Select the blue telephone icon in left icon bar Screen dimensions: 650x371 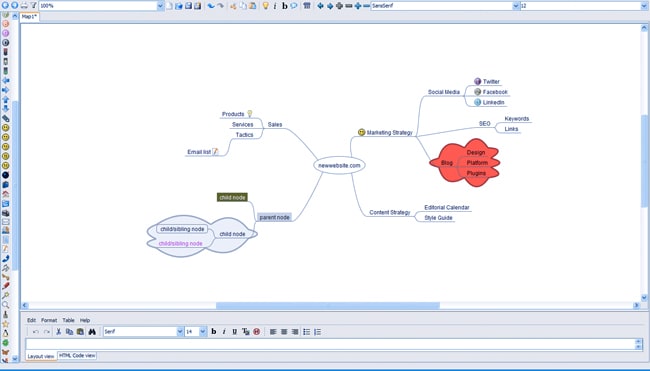(x=5, y=259)
